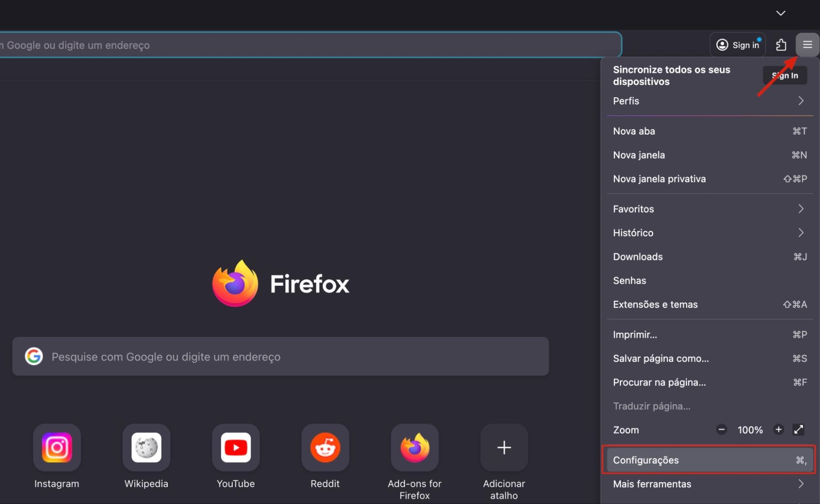Open the Reddit shortcut
This screenshot has width=820, height=504.
coord(325,448)
